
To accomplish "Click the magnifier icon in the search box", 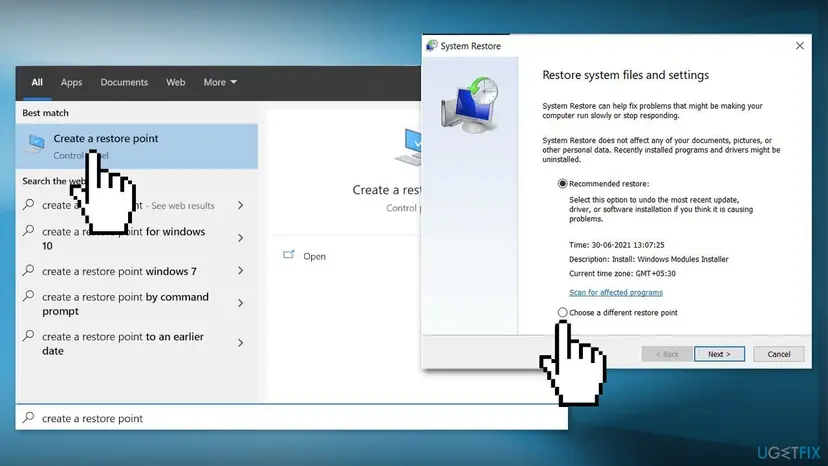I will click(29, 417).
